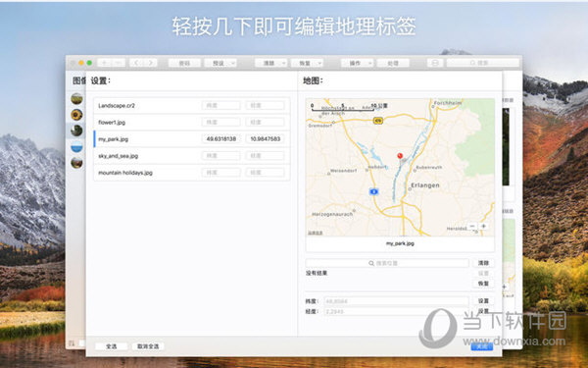The height and width of the screenshot is (368, 588).
Task: Click the toolbar forward arrow
Action: click(x=150, y=63)
